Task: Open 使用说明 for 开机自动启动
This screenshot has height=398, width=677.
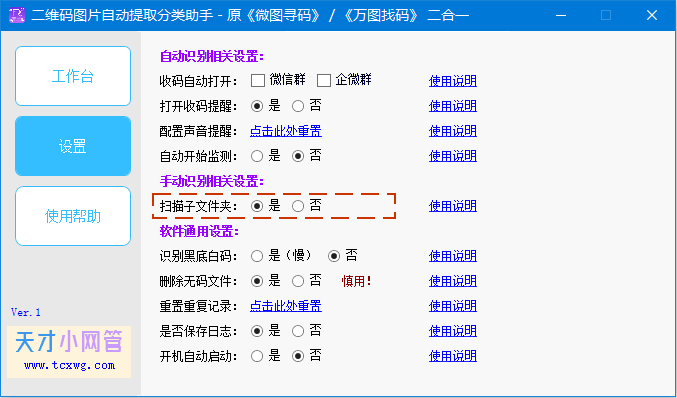Action: pyautogui.click(x=452, y=356)
